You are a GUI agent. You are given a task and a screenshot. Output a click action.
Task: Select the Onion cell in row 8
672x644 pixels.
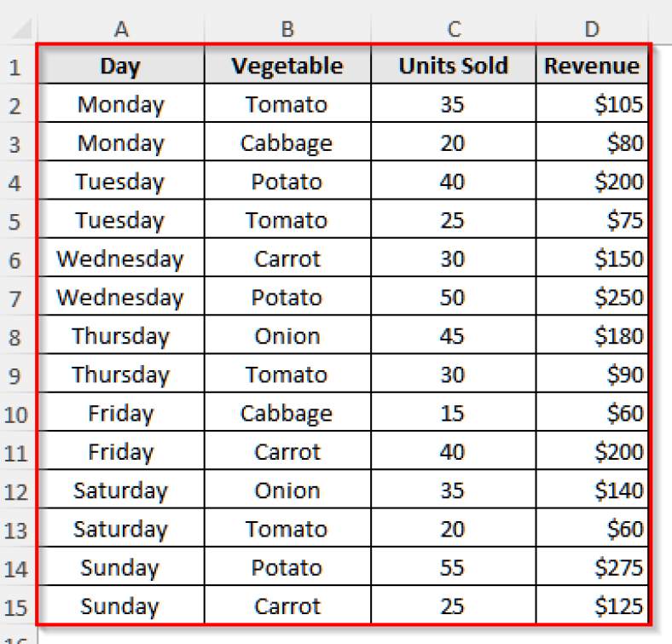287,335
